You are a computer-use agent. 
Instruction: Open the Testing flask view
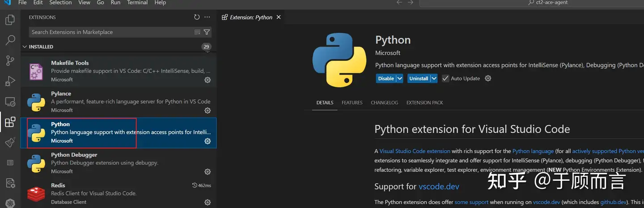pos(10,143)
